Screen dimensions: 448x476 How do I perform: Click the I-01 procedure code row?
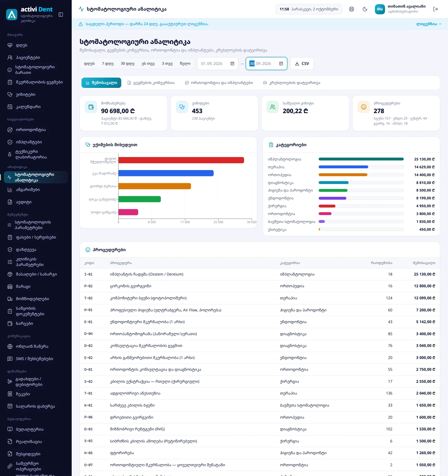click(x=260, y=274)
